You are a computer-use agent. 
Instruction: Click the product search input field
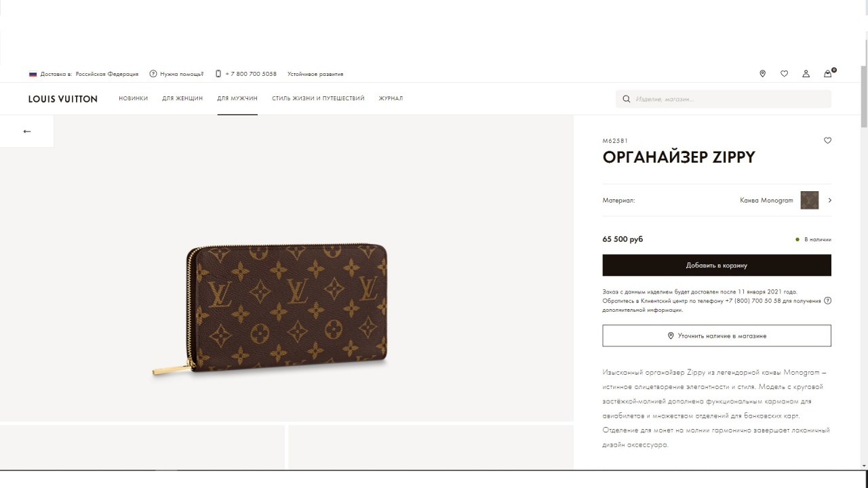[724, 99]
